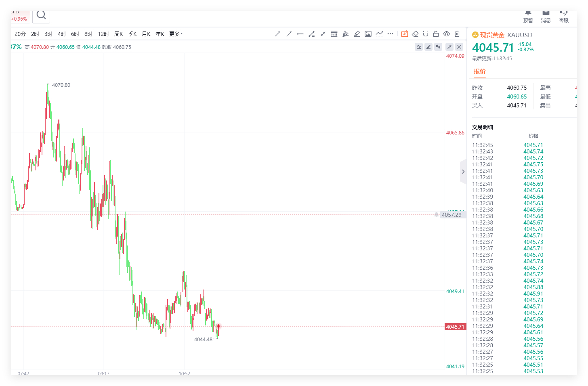Expand the 更多 timeframe dropdown
This screenshot has height=386, width=588.
click(176, 34)
